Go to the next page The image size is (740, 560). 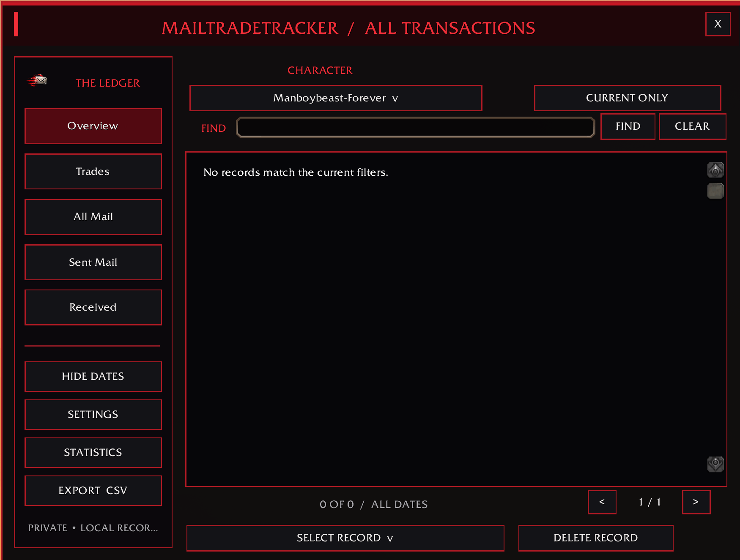tap(696, 502)
